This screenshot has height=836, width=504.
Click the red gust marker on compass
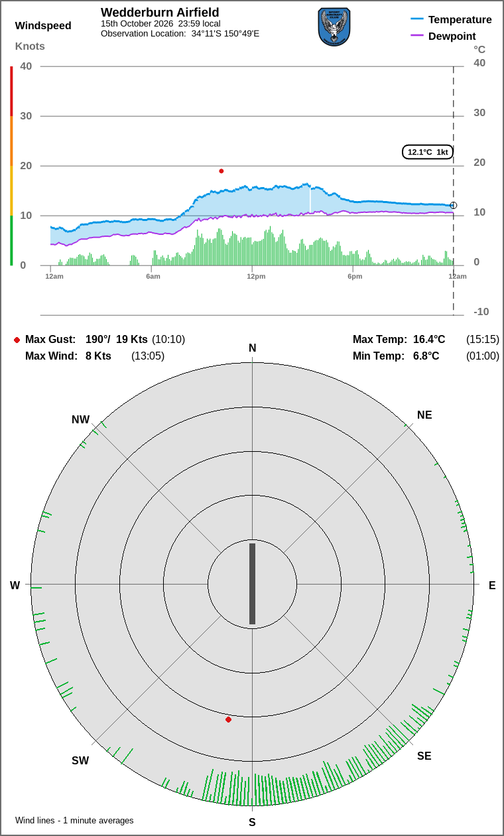tap(228, 719)
